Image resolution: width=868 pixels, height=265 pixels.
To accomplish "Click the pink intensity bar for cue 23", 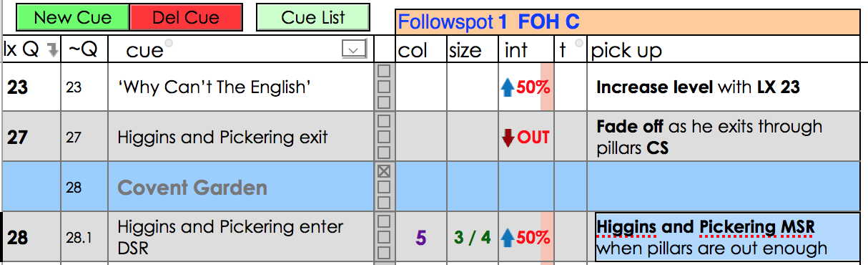I will pyautogui.click(x=547, y=87).
